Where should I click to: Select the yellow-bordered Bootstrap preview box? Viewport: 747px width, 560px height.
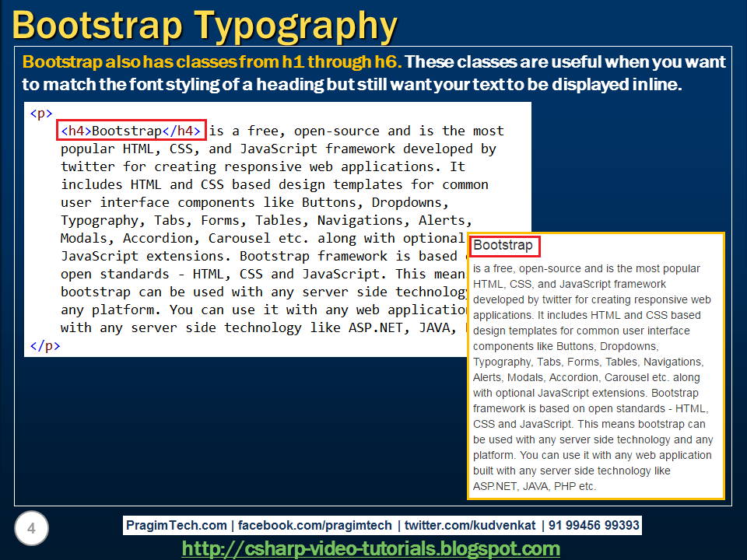pos(595,366)
